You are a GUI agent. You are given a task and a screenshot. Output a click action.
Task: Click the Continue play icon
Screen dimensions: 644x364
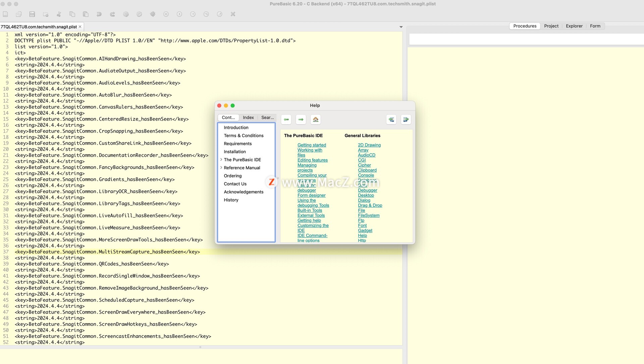click(x=179, y=14)
